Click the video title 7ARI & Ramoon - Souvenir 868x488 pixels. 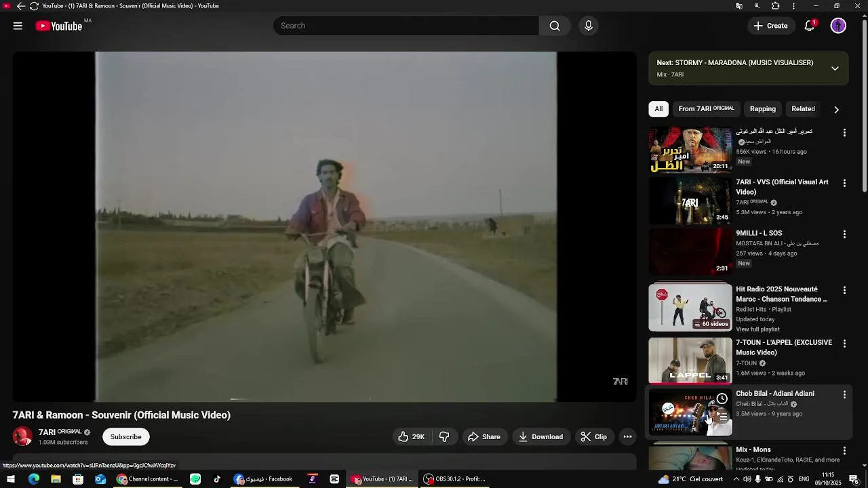coord(121,415)
